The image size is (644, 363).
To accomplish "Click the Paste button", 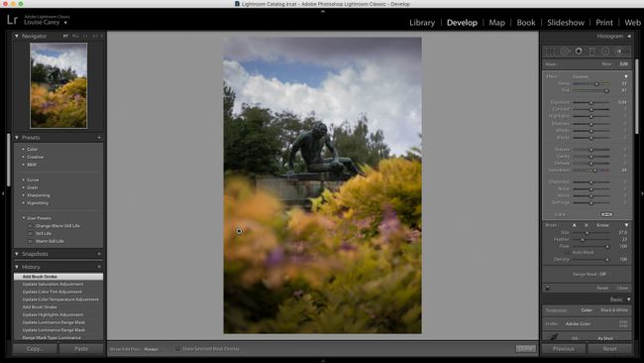I will [x=81, y=348].
